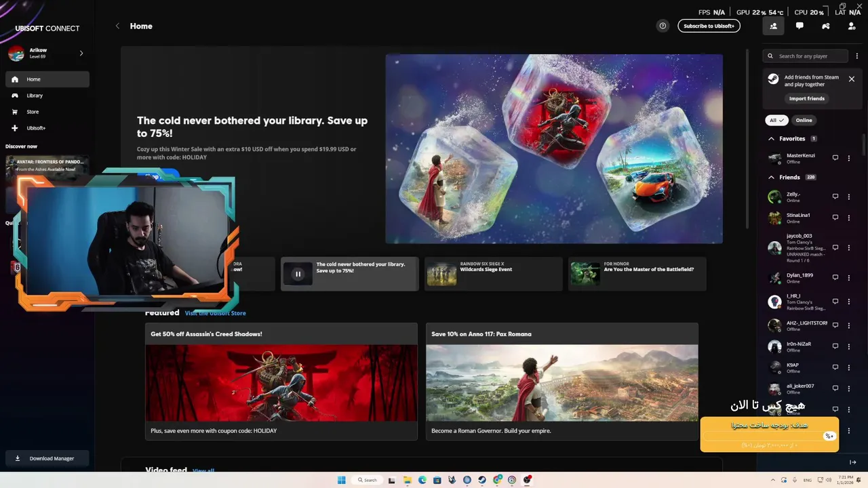Dismiss the Add friends from Steam banner
Viewport: 868px width, 488px height.
pyautogui.click(x=852, y=79)
